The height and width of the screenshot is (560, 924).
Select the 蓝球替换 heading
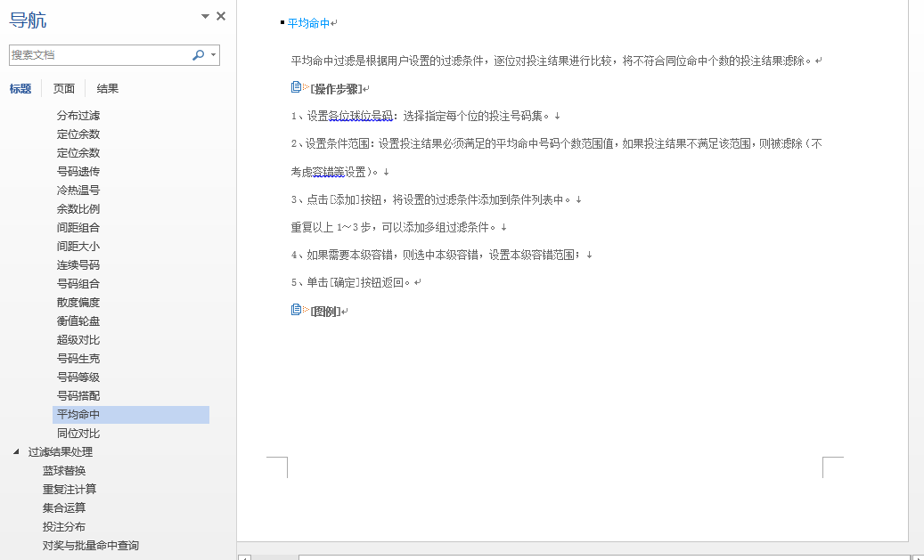pos(64,471)
